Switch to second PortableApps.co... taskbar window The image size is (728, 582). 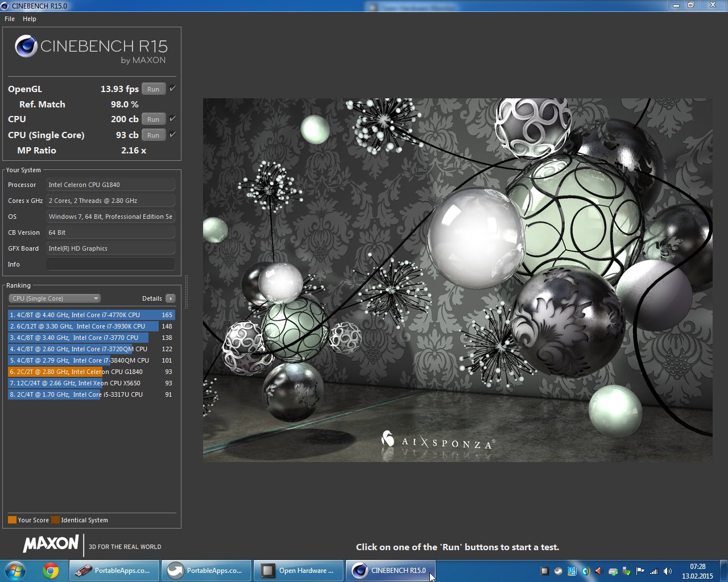tap(206, 571)
